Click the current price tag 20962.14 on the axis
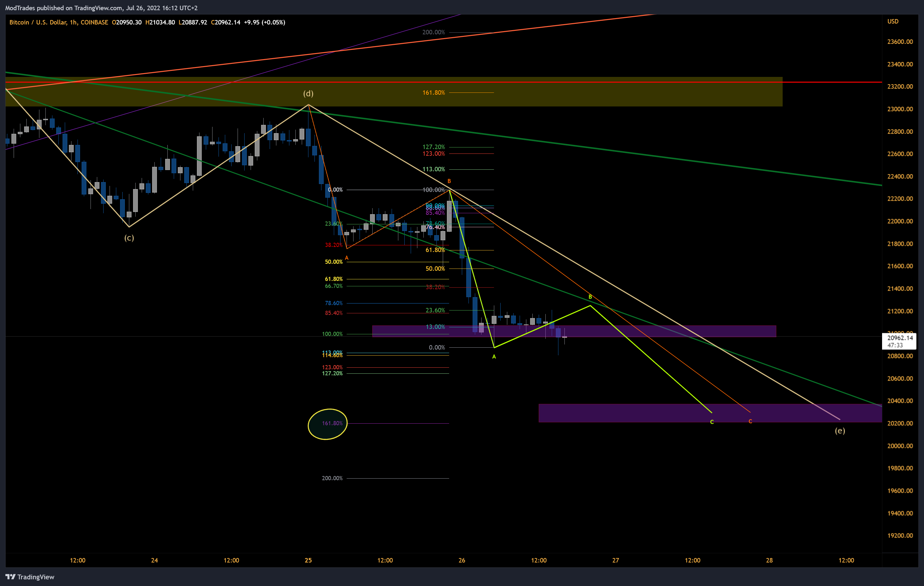This screenshot has width=924, height=586. (900, 338)
